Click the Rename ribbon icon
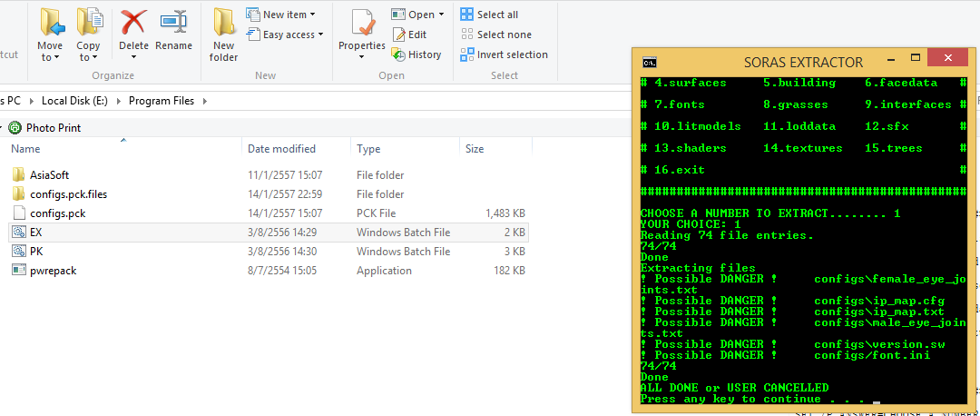 click(x=173, y=22)
